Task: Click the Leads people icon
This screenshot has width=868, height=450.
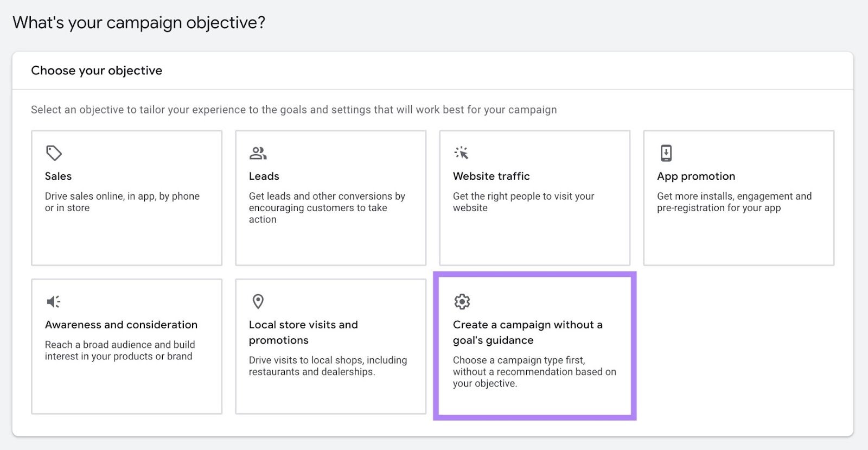Action: tap(258, 153)
